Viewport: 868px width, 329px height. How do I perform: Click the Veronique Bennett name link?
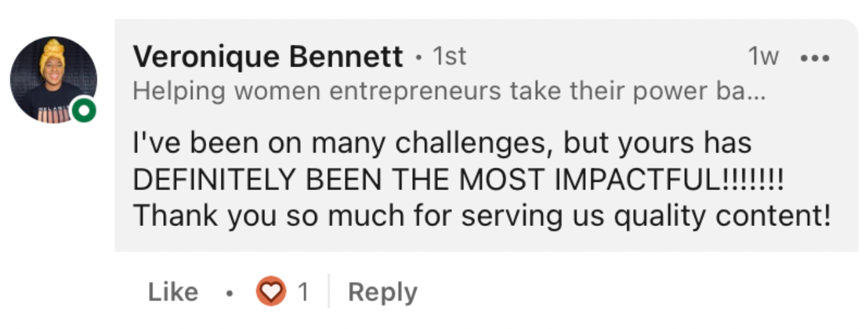click(268, 58)
